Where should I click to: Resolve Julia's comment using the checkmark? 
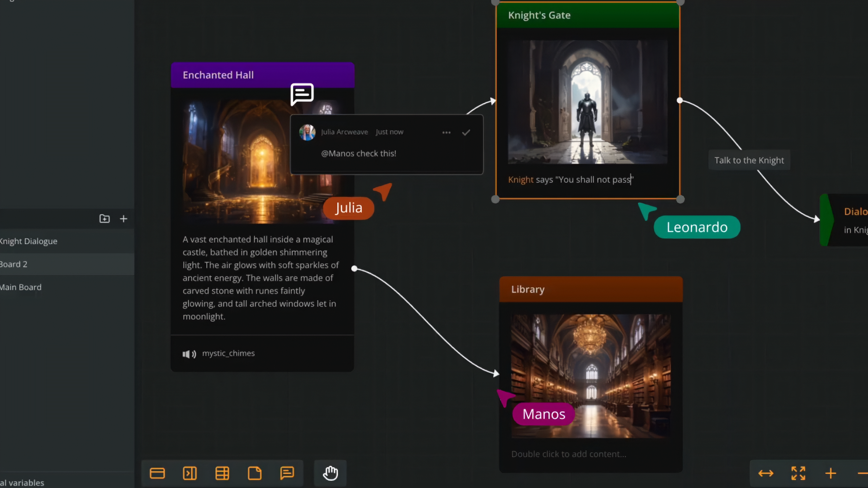[466, 132]
